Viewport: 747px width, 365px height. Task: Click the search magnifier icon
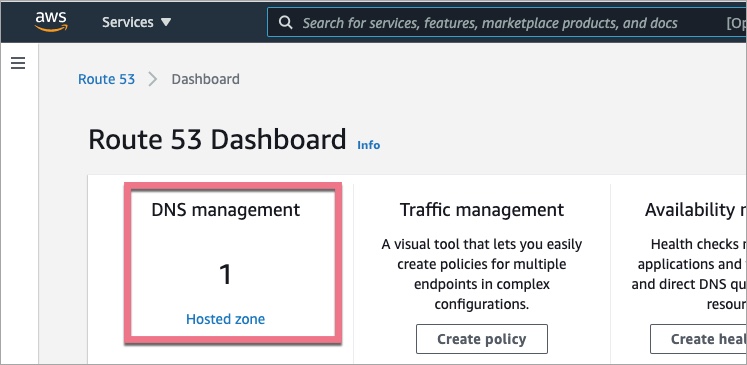285,22
